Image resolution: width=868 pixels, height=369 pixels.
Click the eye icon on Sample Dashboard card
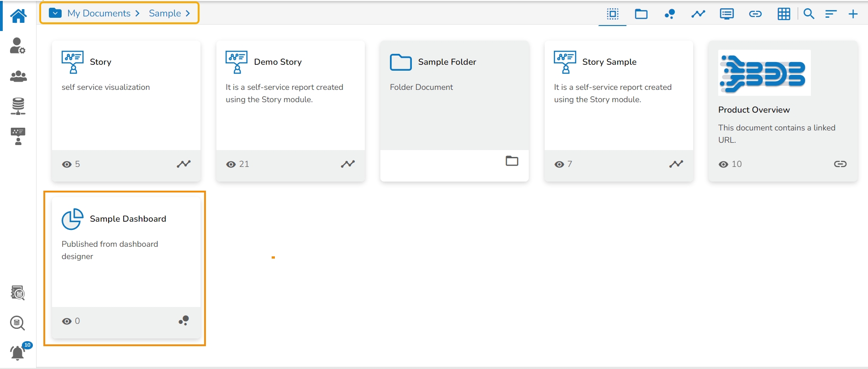pos(67,321)
